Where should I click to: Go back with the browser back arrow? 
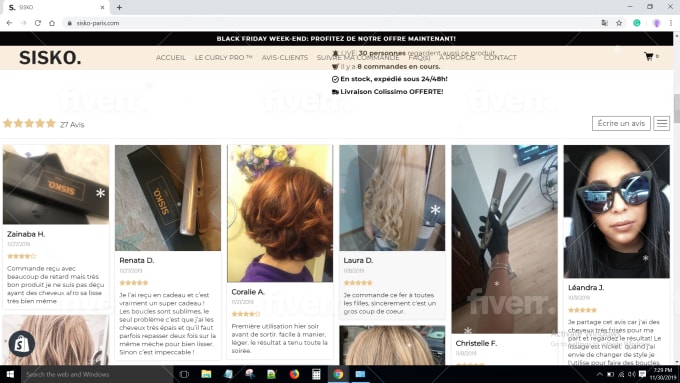(9, 23)
